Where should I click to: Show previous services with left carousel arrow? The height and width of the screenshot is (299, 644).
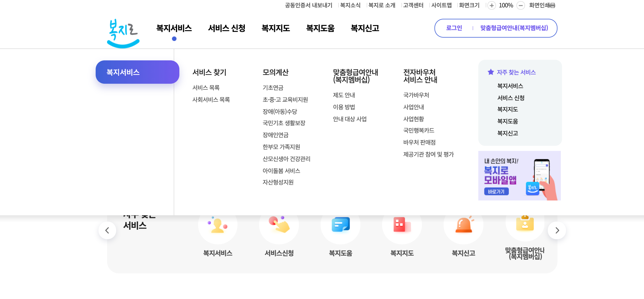click(x=107, y=230)
